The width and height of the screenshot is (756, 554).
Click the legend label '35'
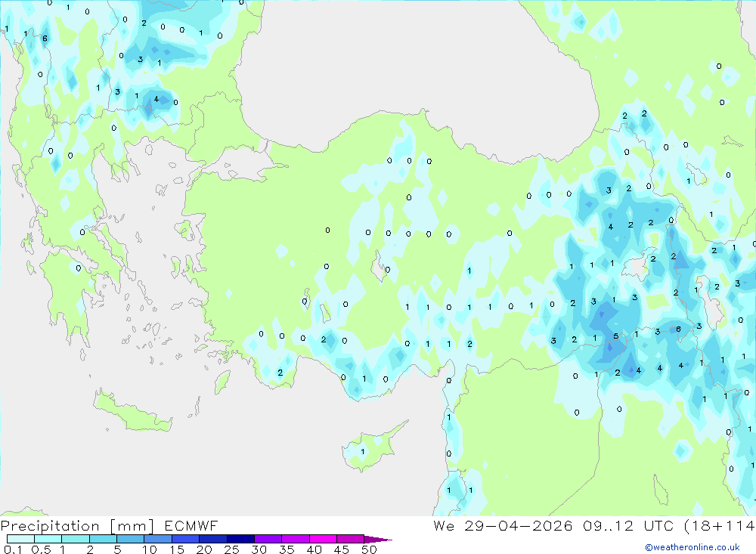pos(287,549)
